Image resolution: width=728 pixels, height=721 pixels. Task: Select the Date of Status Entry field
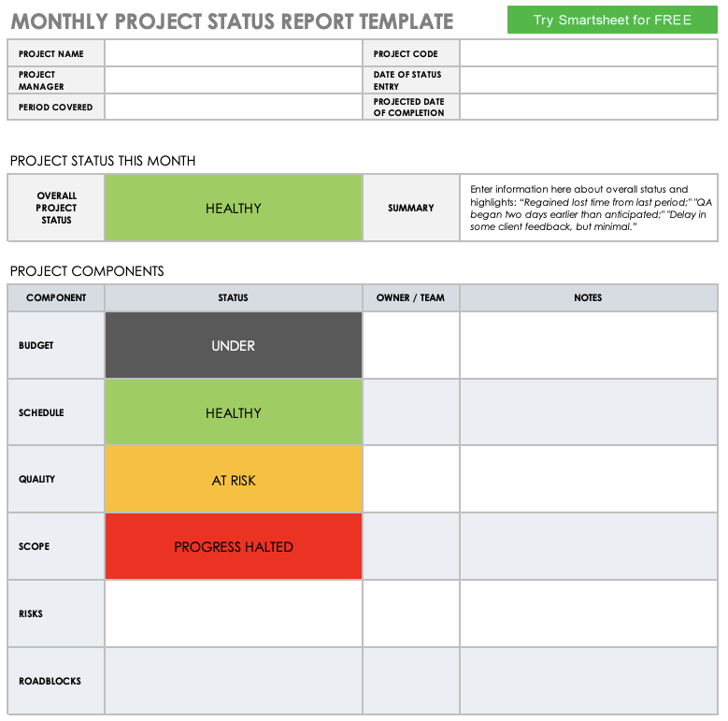[x=589, y=80]
